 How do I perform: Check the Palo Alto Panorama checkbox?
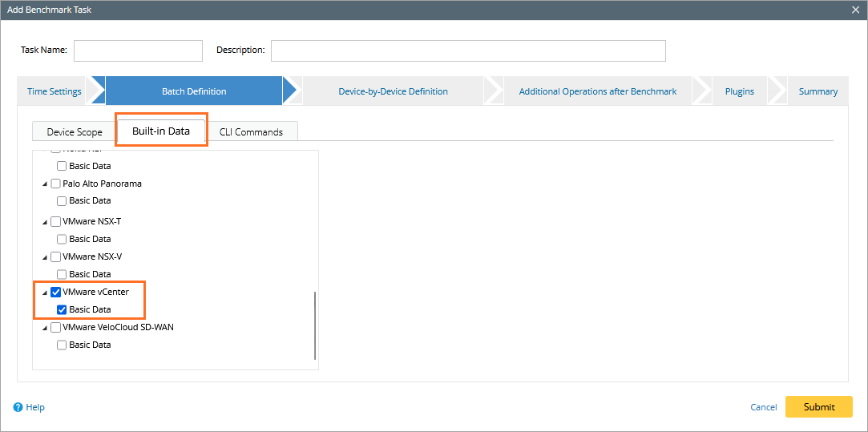click(x=56, y=184)
